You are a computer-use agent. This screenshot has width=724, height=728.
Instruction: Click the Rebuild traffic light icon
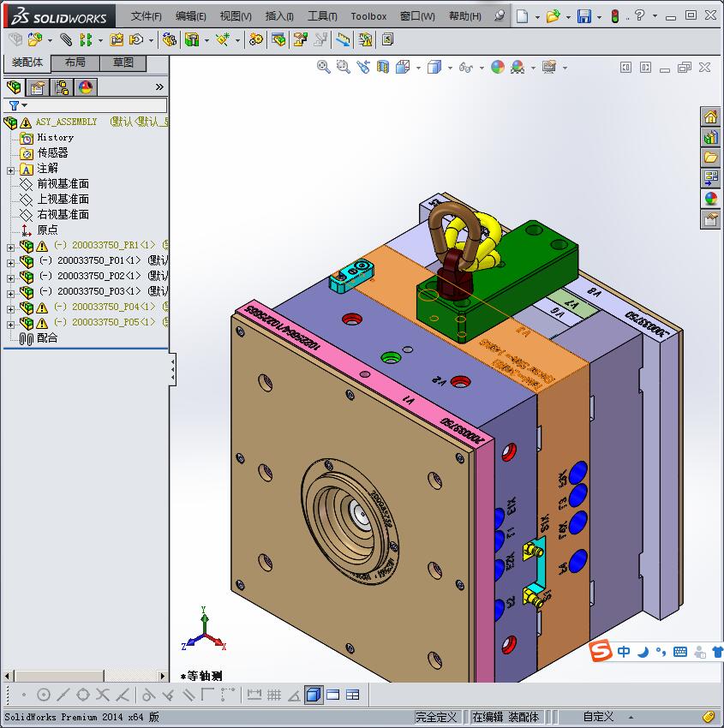[x=615, y=17]
